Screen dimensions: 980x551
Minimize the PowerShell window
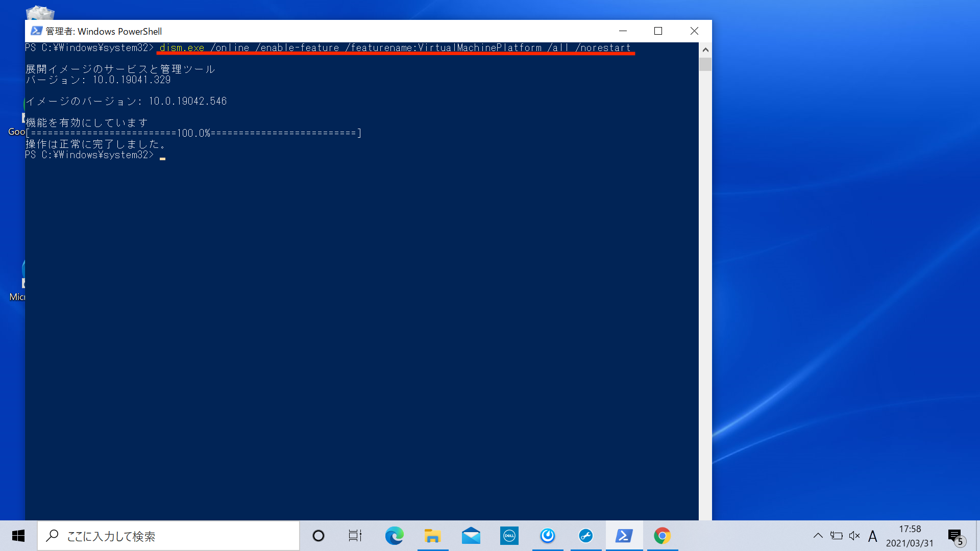(x=623, y=31)
